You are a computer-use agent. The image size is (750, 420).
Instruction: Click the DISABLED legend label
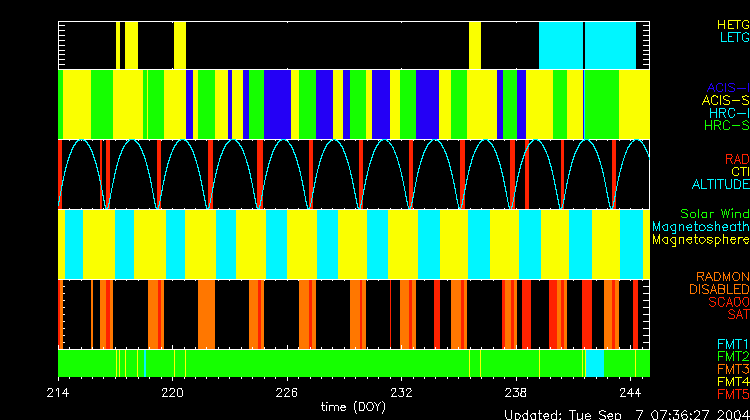point(719,290)
